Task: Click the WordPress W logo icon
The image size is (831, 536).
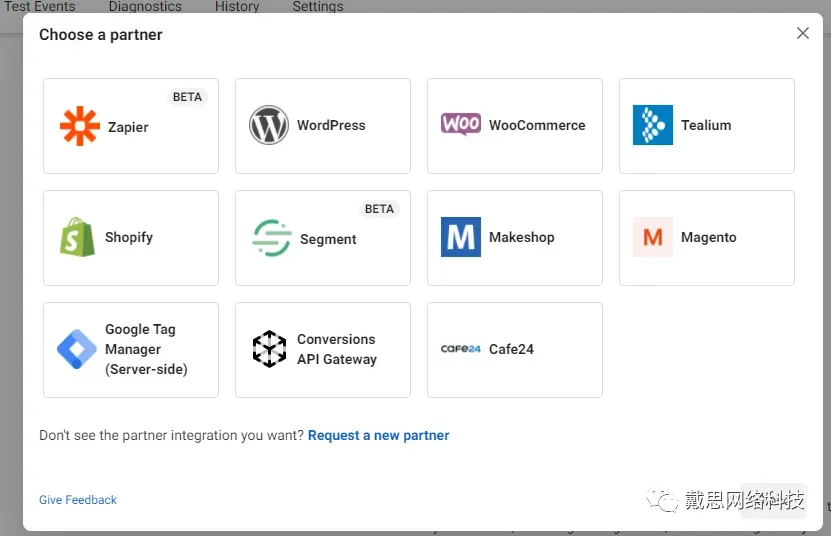Action: point(269,125)
